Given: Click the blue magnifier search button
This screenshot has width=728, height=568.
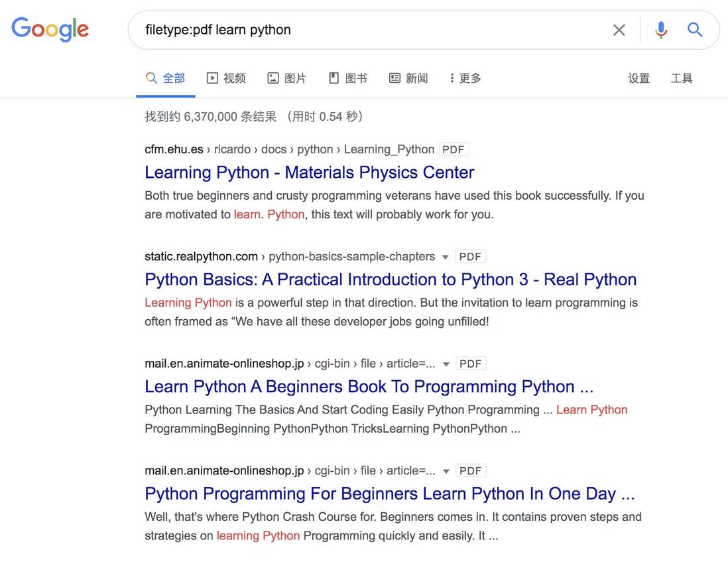Looking at the screenshot, I should (x=695, y=30).
